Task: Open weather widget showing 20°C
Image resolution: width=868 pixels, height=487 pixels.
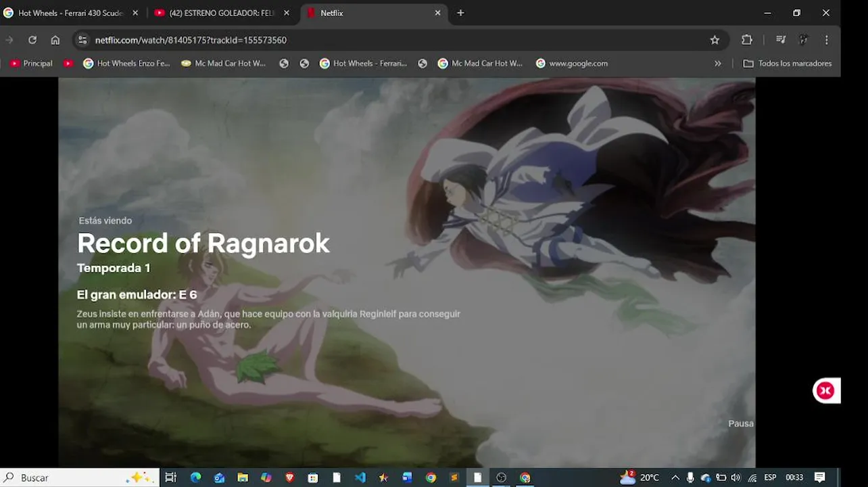Action: (x=640, y=478)
